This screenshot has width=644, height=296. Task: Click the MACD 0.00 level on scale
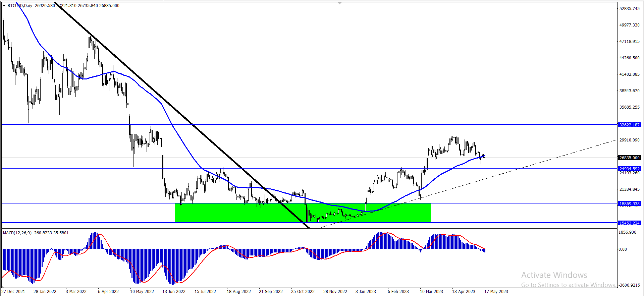click(x=623, y=249)
